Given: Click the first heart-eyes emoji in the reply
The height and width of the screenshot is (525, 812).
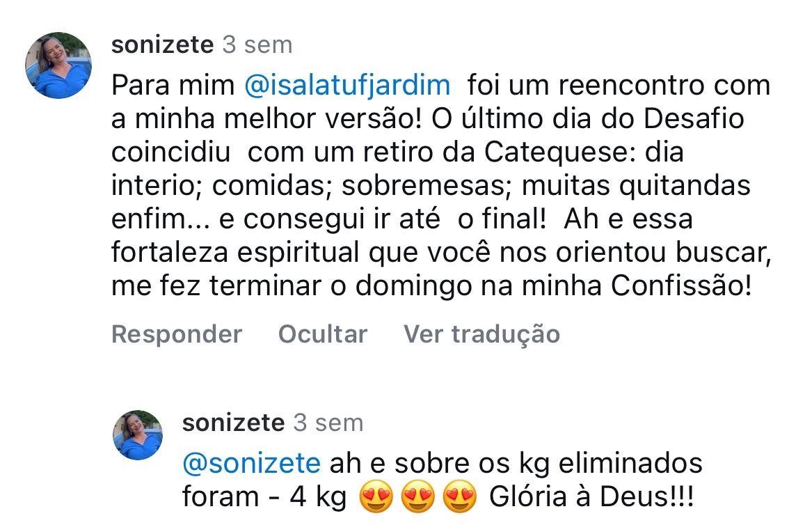Looking at the screenshot, I should 376,497.
